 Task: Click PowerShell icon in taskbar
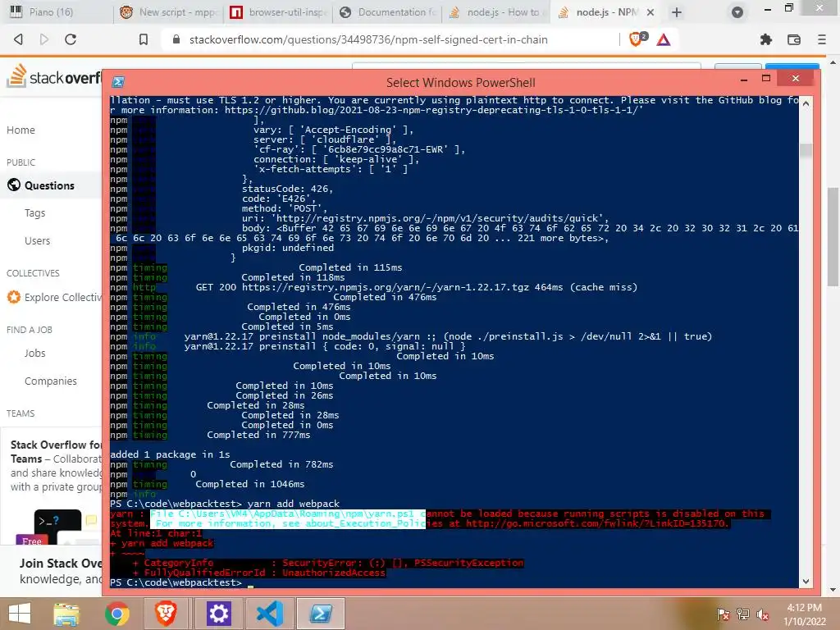click(x=321, y=614)
